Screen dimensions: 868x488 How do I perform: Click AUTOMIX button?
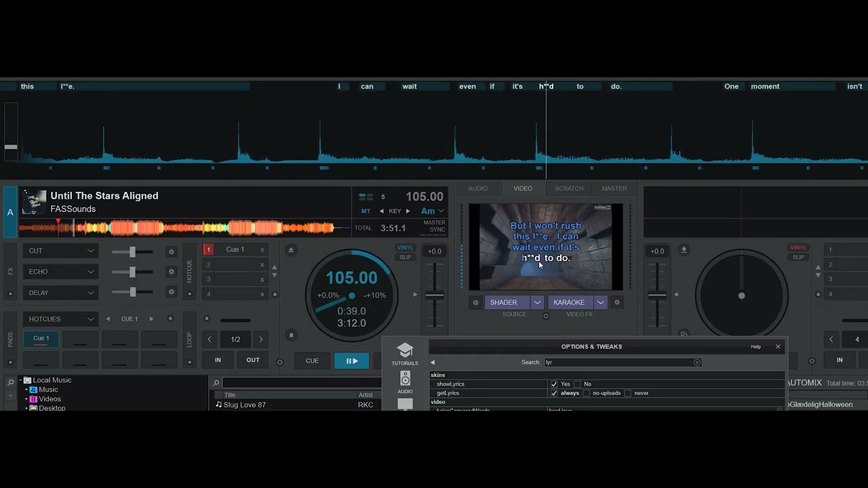pos(804,383)
